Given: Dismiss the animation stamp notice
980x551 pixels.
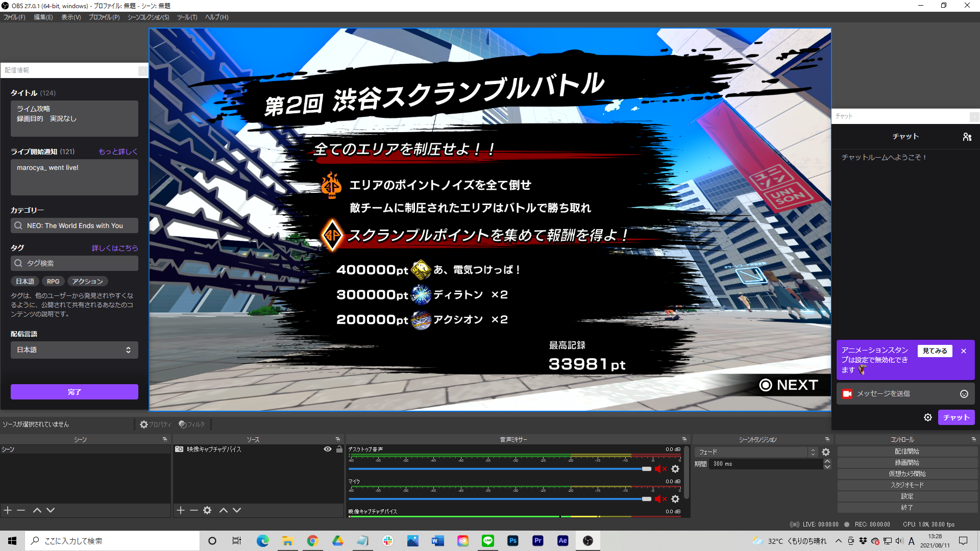Looking at the screenshot, I should [964, 351].
